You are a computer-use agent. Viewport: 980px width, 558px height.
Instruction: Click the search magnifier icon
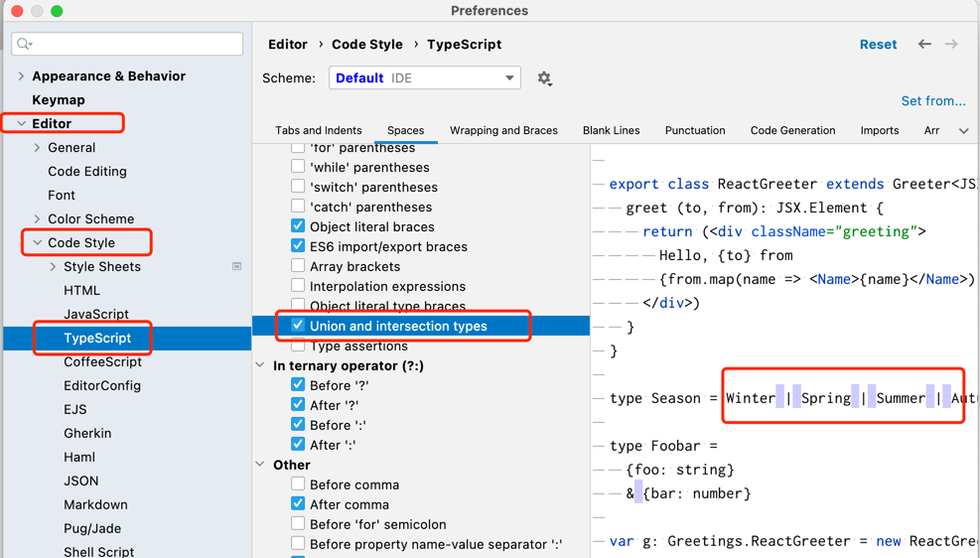point(25,43)
